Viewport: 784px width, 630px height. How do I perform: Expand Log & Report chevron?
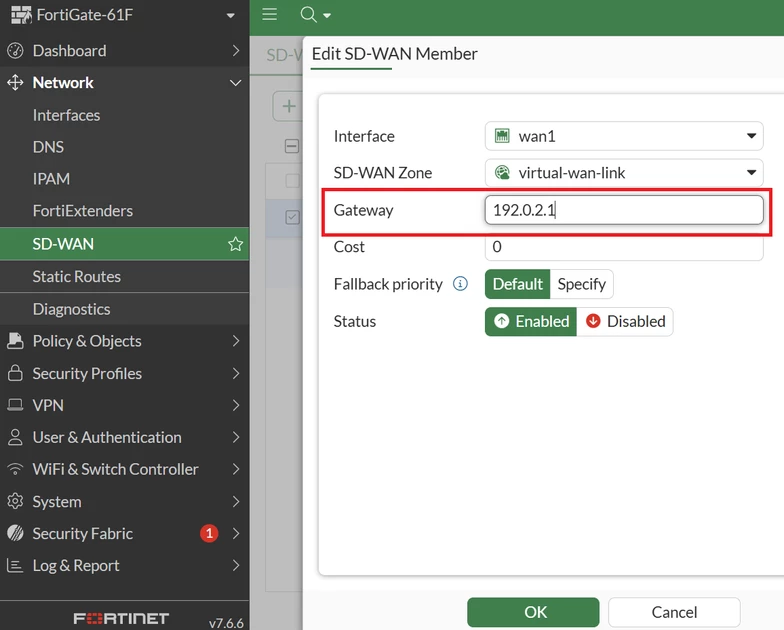[x=236, y=566]
